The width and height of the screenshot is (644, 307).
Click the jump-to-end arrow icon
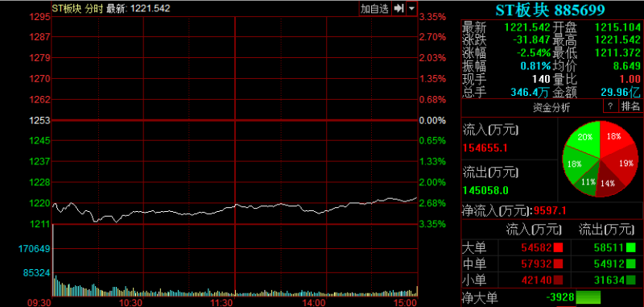398,9
